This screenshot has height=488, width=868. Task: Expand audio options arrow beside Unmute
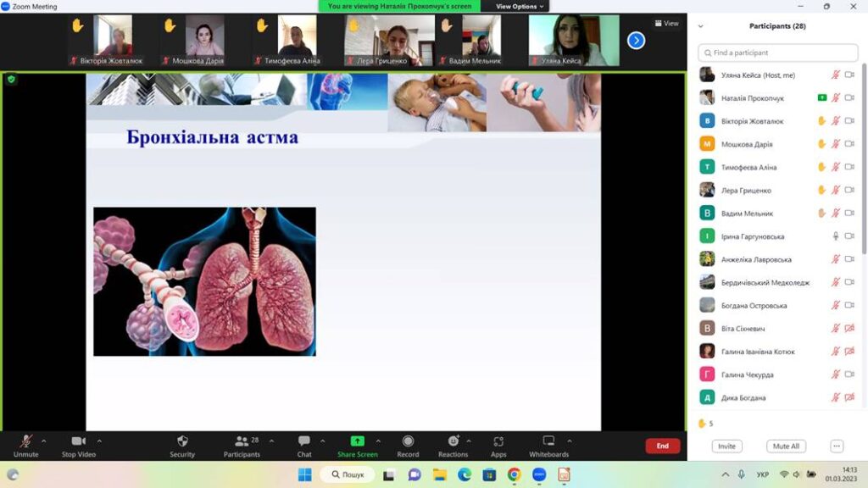coord(44,441)
